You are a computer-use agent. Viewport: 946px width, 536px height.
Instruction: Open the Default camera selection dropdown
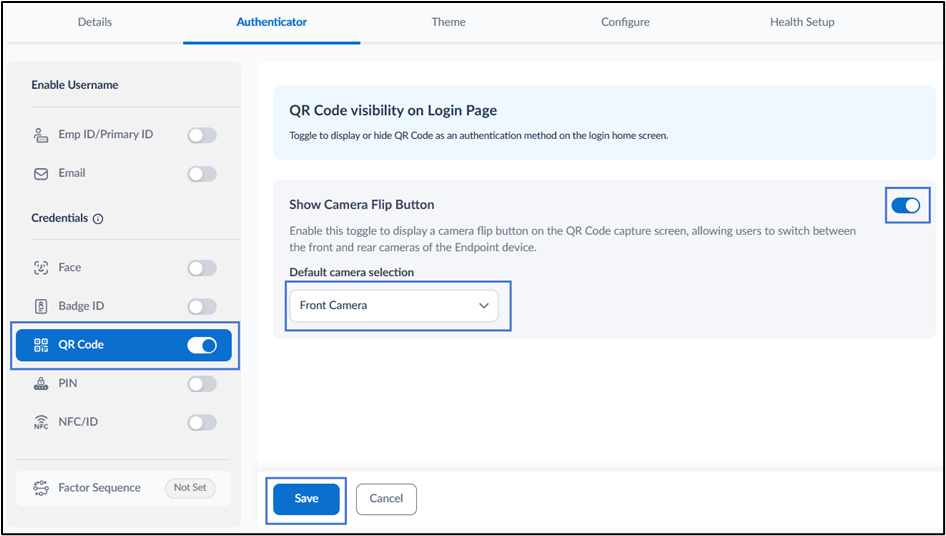coord(394,306)
